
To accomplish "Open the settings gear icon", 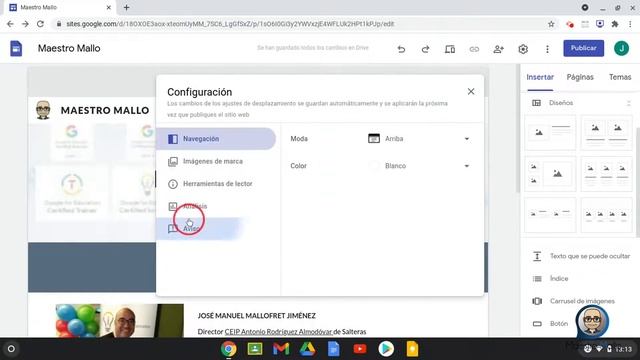I will (523, 49).
